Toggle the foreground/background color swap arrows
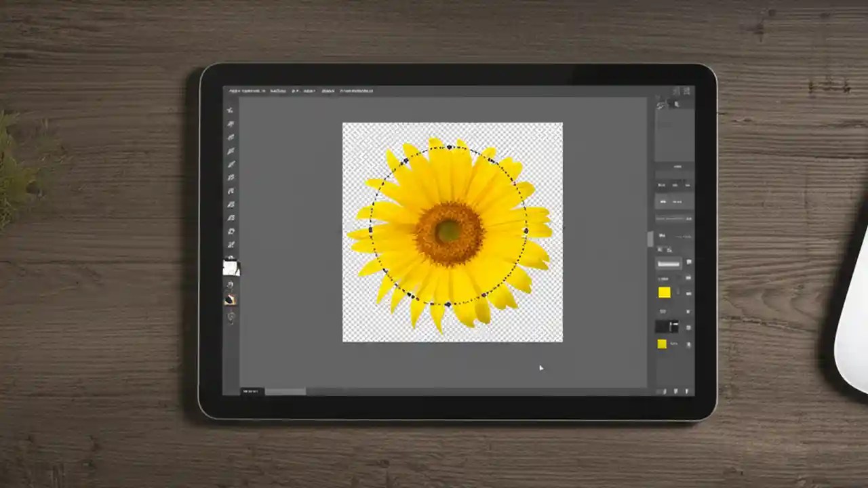This screenshot has width=868, height=488. click(237, 260)
